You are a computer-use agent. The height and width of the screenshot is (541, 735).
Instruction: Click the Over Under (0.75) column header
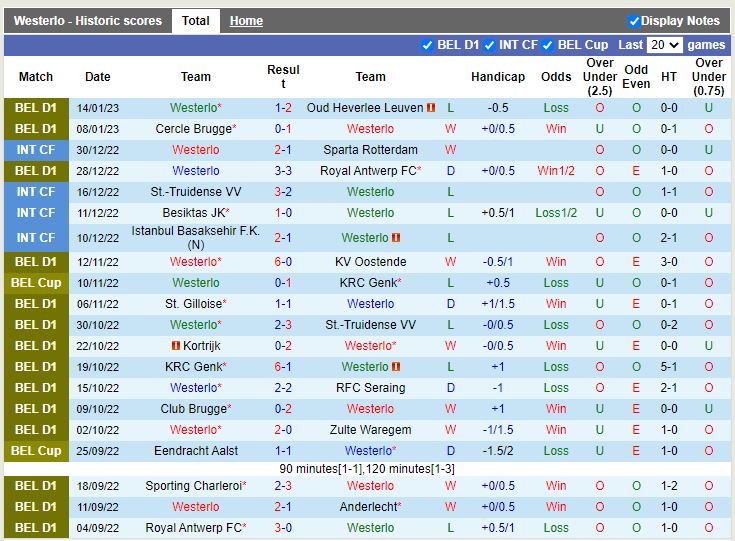click(x=709, y=77)
